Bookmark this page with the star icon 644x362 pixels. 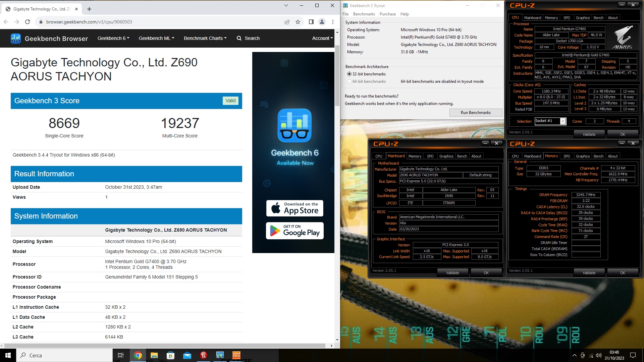(x=298, y=22)
